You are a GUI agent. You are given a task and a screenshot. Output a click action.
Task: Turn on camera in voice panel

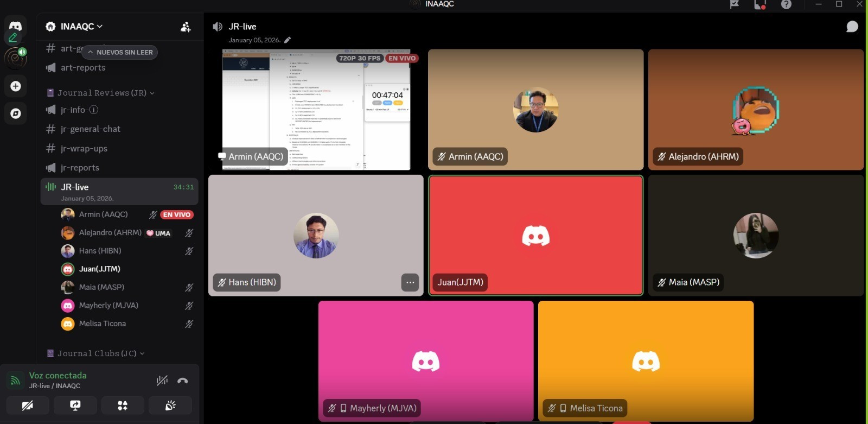pos(28,406)
